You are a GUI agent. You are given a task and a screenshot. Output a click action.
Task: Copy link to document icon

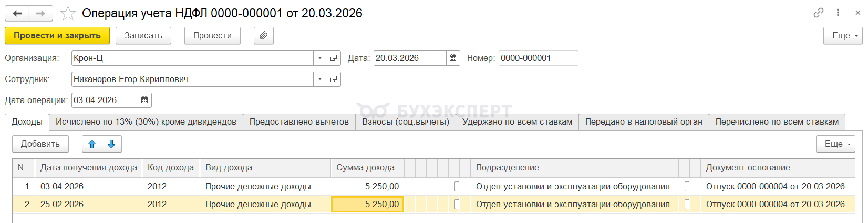(818, 13)
